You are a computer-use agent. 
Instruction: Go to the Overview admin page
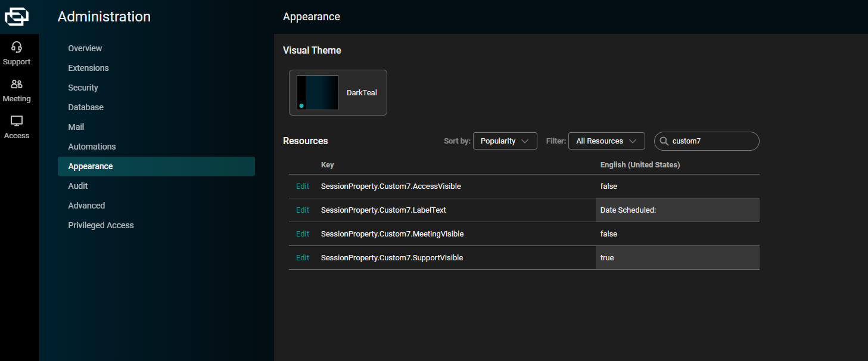click(x=85, y=48)
